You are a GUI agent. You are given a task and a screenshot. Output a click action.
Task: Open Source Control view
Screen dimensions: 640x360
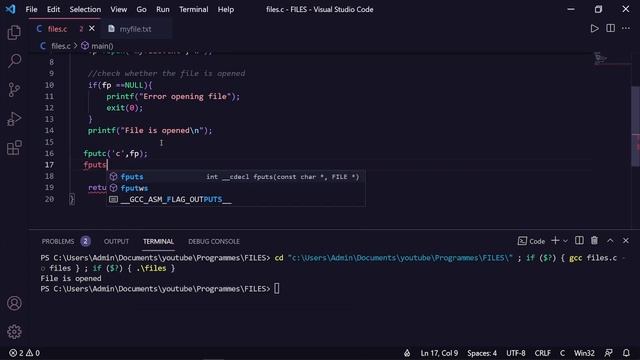click(14, 90)
